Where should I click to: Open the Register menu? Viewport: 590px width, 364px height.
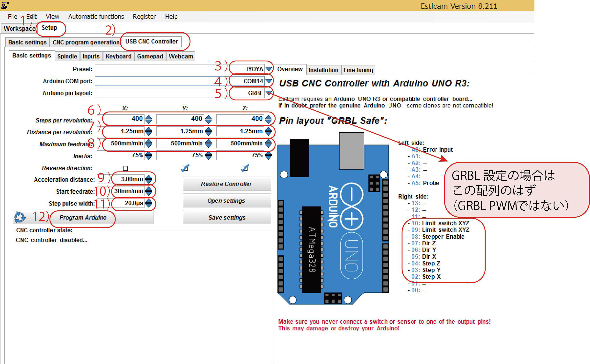[144, 16]
